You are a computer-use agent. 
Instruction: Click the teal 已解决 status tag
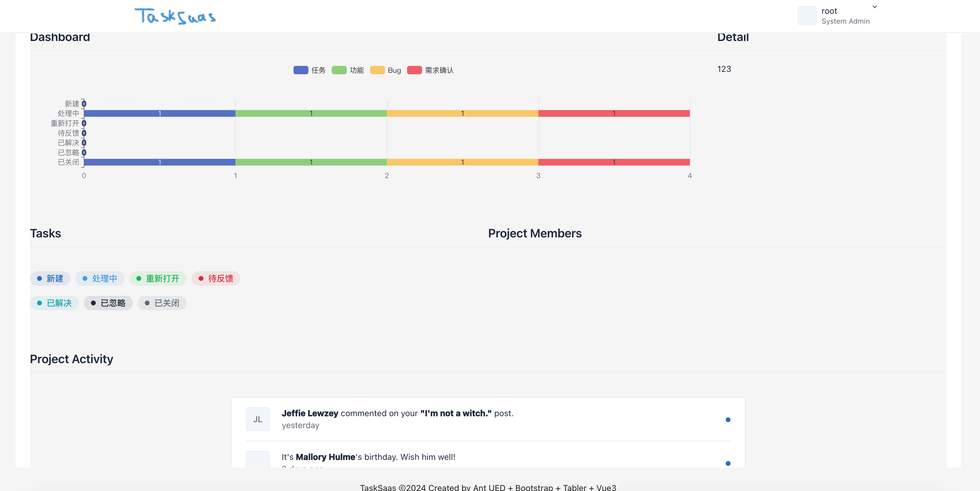point(54,303)
